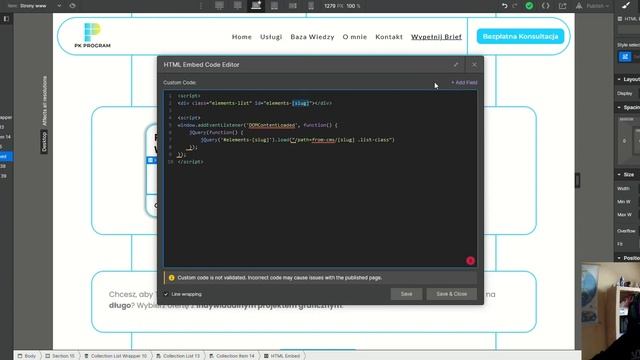Click Home in the site navigation
This screenshot has width=640, height=360.
(242, 37)
